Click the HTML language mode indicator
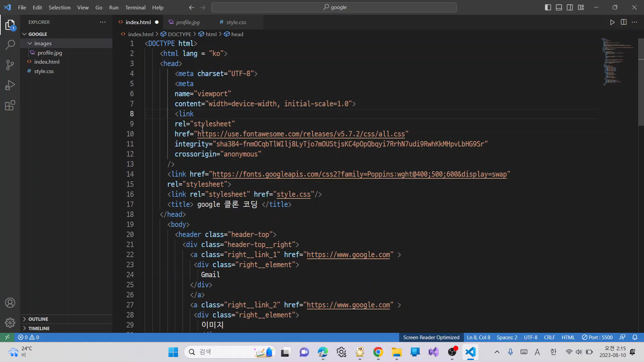Screen dimensions: 644x362 point(568,338)
